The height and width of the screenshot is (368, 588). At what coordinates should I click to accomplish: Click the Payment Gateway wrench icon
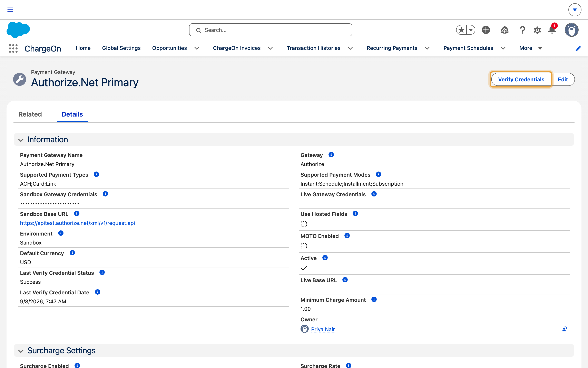[x=19, y=79]
